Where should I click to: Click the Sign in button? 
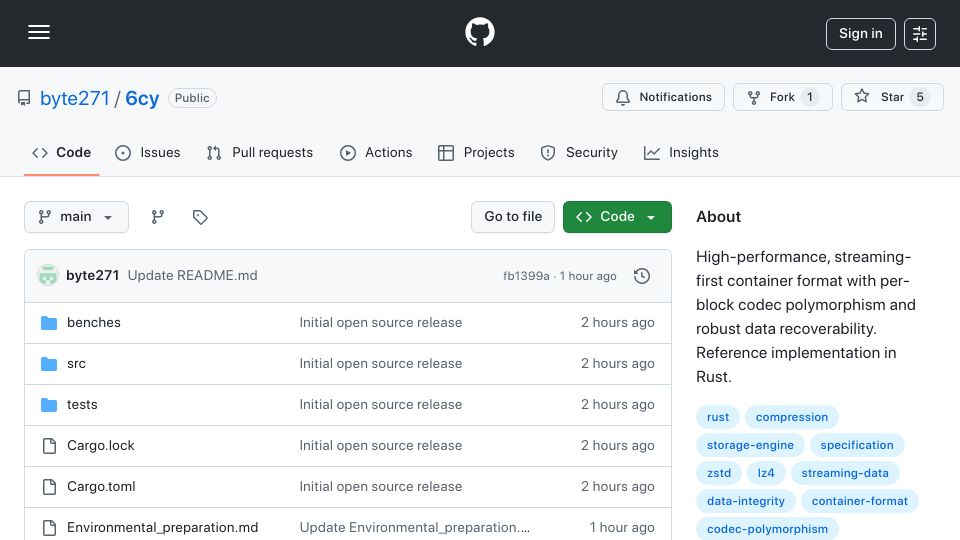pos(860,34)
